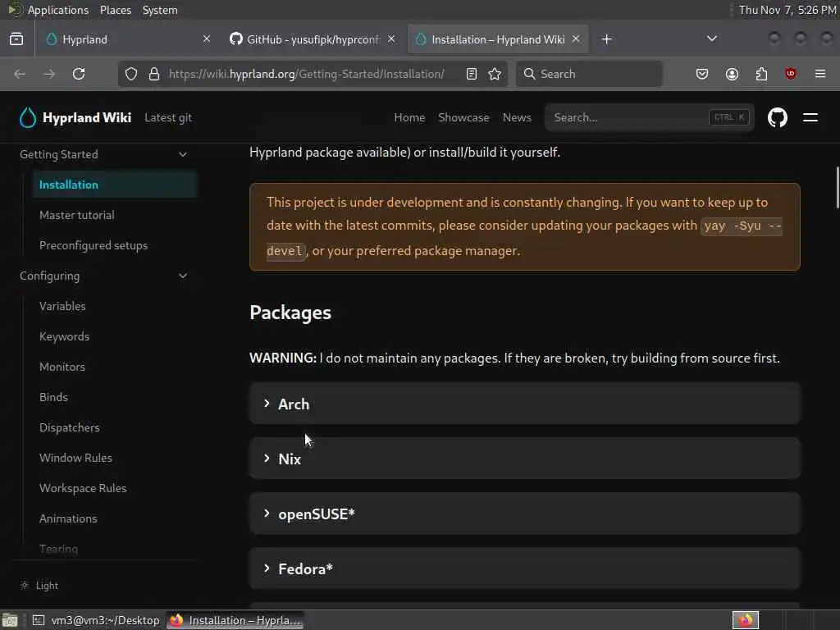Viewport: 840px width, 630px height.
Task: Open the tracking protection shield icon
Action: pyautogui.click(x=131, y=74)
